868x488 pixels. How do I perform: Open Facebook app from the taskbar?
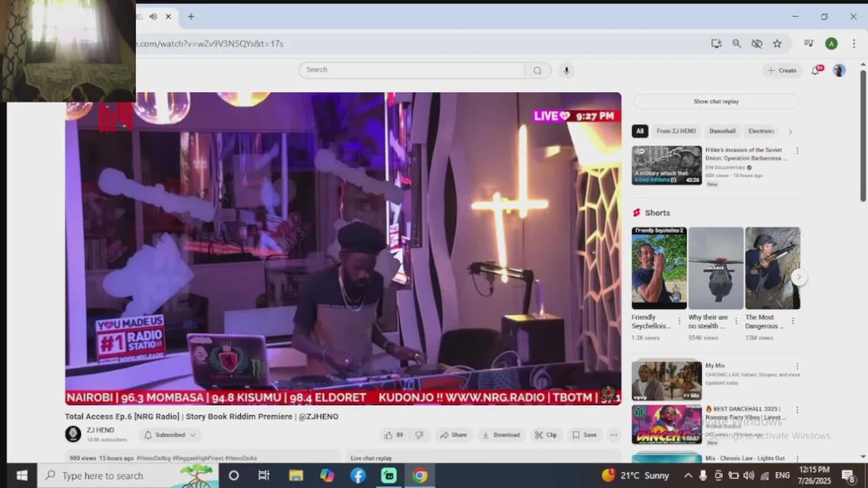click(358, 476)
